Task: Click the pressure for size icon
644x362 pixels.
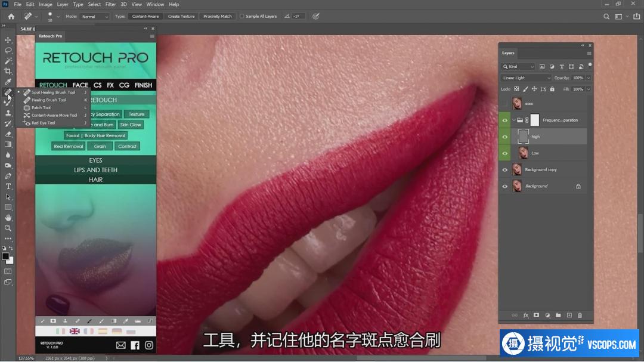Action: 315,17
